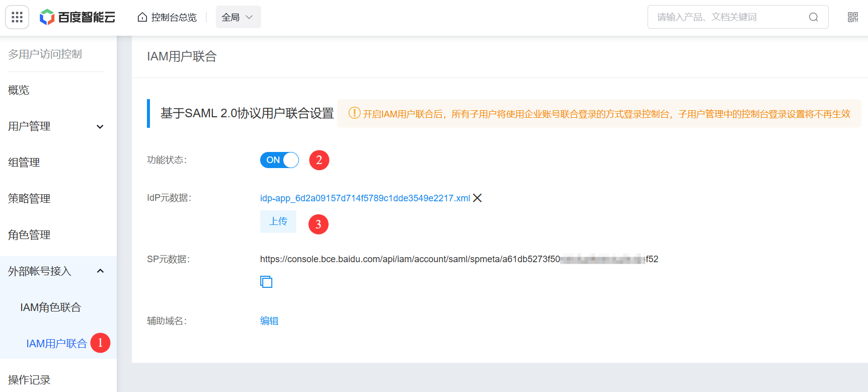Copy the SP metadata URL
Screen dimensions: 868x392
tap(266, 282)
